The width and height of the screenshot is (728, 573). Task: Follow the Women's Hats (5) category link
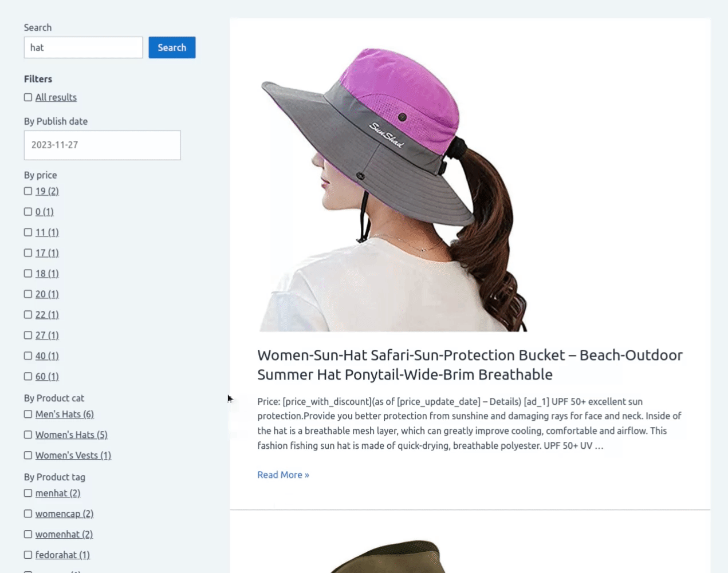coord(72,435)
